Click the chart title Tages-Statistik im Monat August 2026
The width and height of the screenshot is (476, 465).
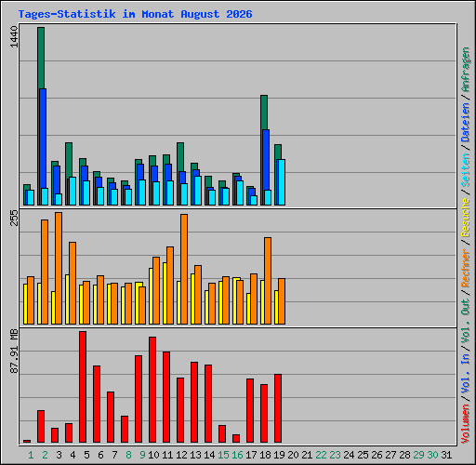coord(135,14)
